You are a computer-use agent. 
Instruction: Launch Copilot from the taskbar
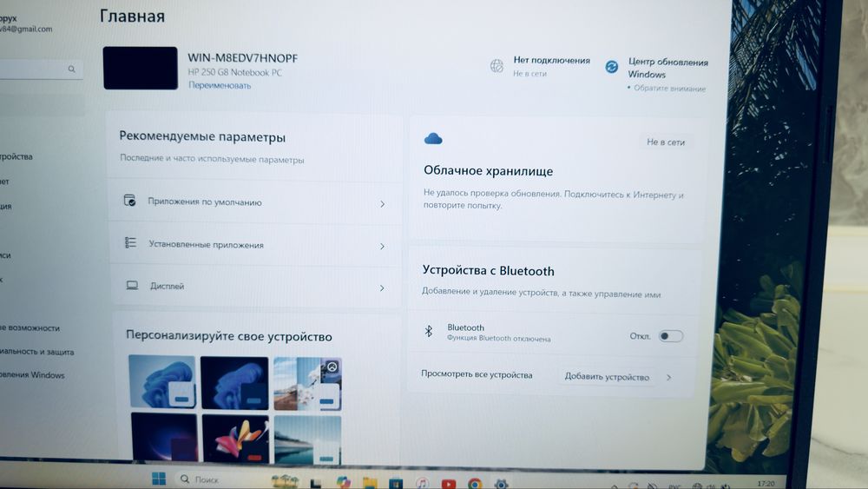pos(344,484)
